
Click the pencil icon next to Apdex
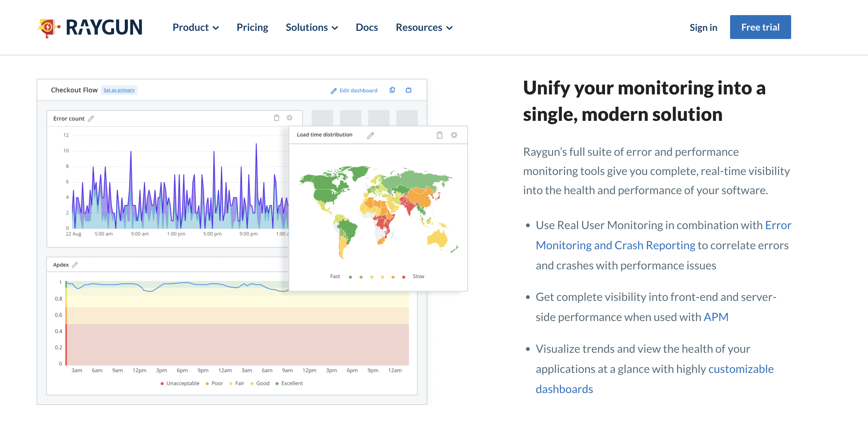pyautogui.click(x=75, y=265)
